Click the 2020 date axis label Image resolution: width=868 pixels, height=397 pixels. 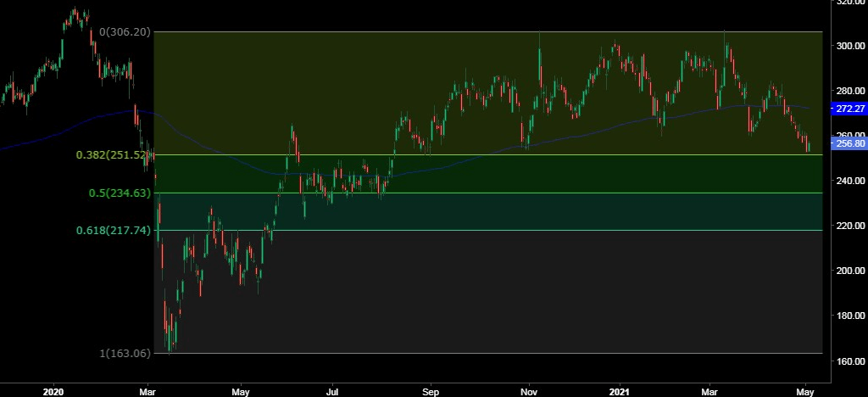pos(53,392)
